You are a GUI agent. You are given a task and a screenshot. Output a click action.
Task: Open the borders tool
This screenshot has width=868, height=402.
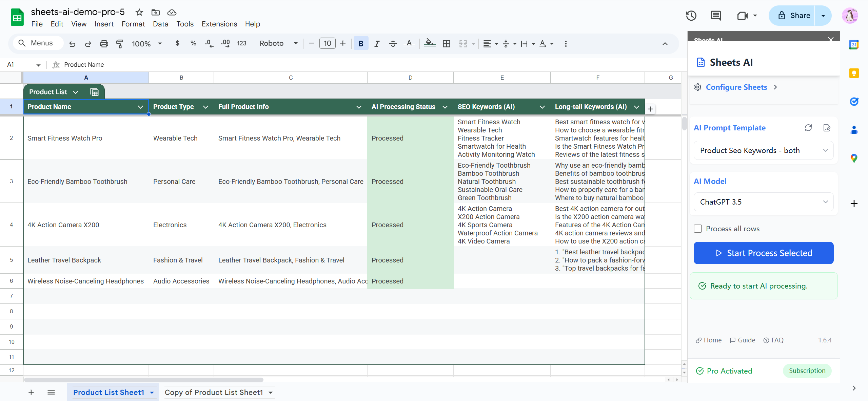click(x=447, y=43)
